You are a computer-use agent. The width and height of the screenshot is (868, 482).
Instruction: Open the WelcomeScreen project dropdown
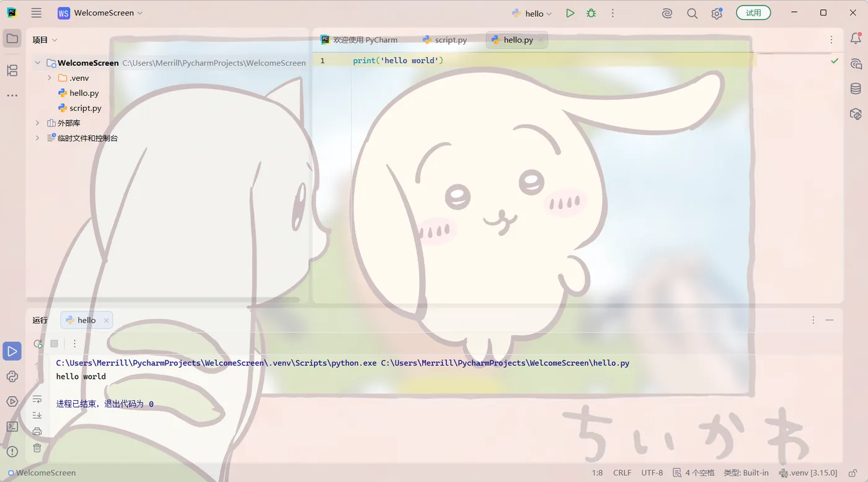100,13
